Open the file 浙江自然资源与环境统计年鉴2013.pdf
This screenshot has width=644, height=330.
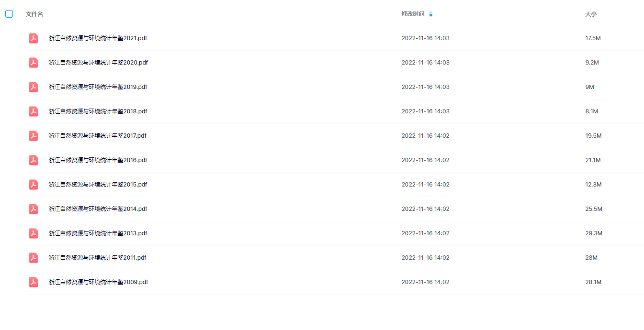tap(98, 233)
